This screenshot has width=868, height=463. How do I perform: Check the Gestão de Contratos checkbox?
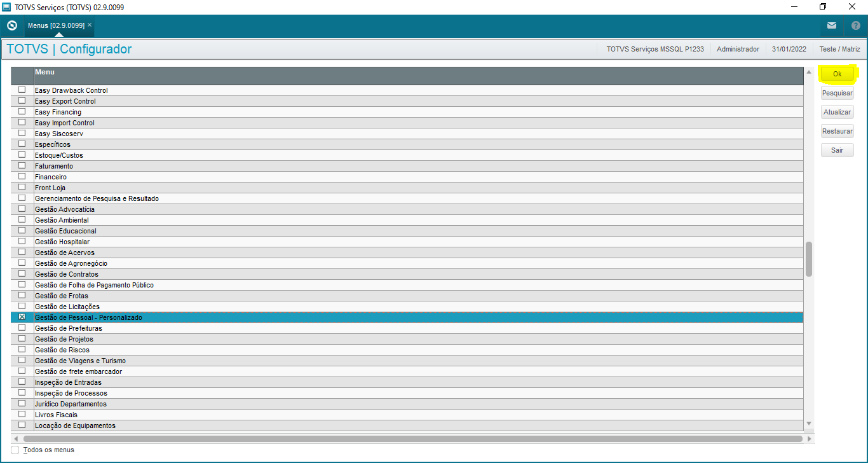click(x=22, y=274)
